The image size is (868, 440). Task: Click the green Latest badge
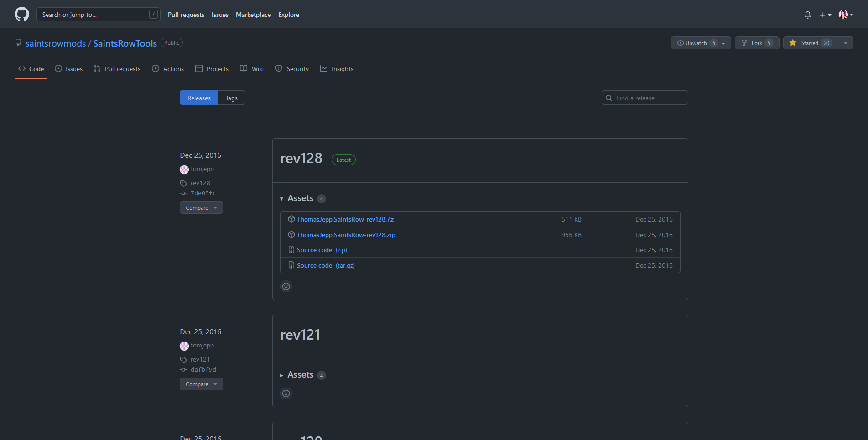tap(343, 160)
